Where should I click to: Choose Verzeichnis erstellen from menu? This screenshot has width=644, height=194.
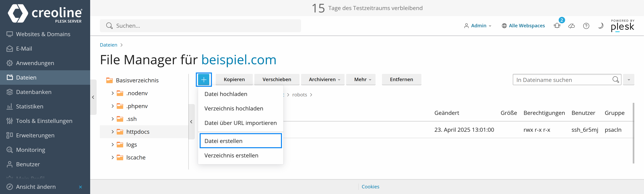tap(240, 155)
